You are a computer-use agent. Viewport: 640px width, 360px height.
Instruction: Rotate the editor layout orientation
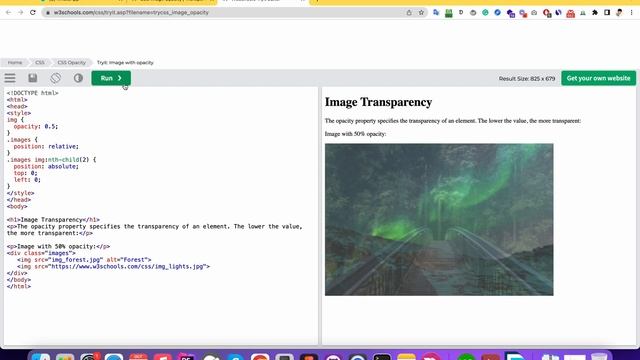coord(56,78)
